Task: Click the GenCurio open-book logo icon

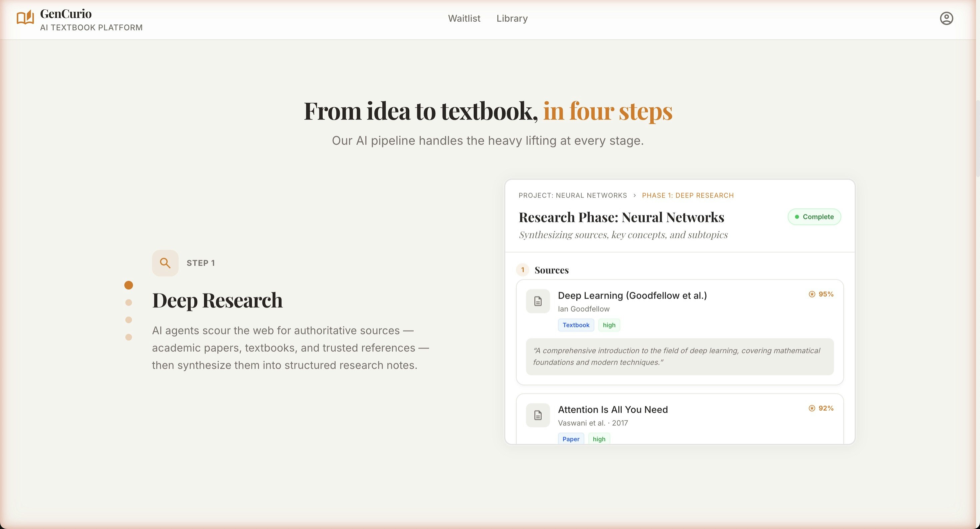Action: (x=25, y=17)
